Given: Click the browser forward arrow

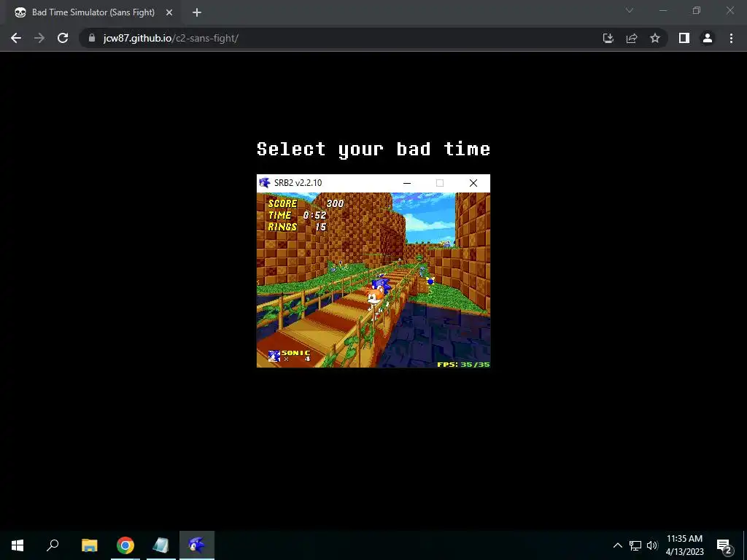Looking at the screenshot, I should [39, 38].
